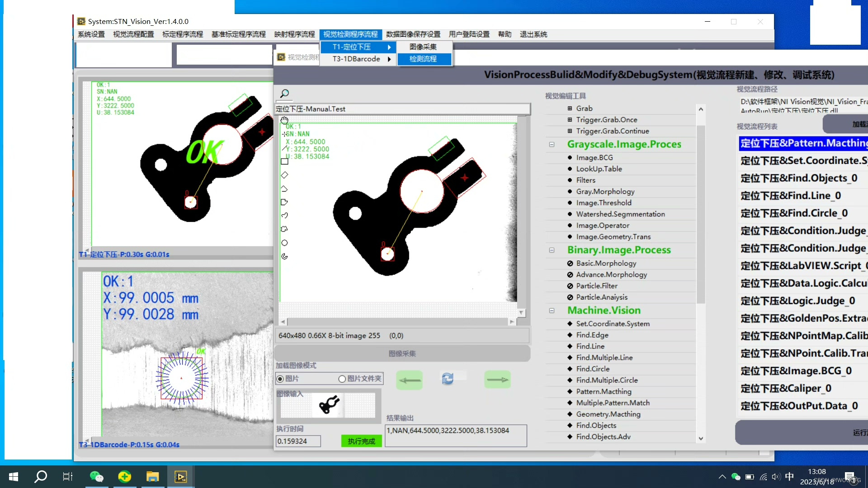Open the 数据图像保存设置 menu
The height and width of the screenshot is (488, 868).
[x=413, y=34]
